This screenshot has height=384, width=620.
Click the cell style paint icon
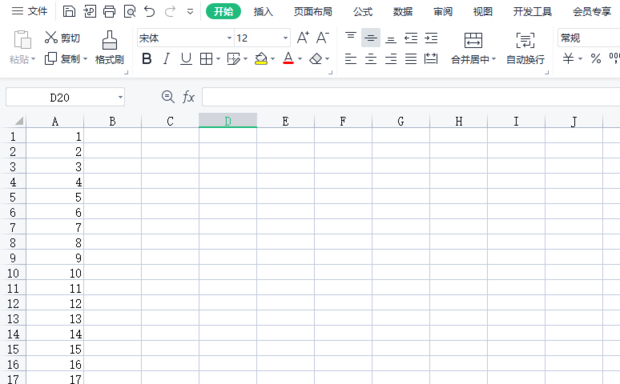tap(233, 59)
